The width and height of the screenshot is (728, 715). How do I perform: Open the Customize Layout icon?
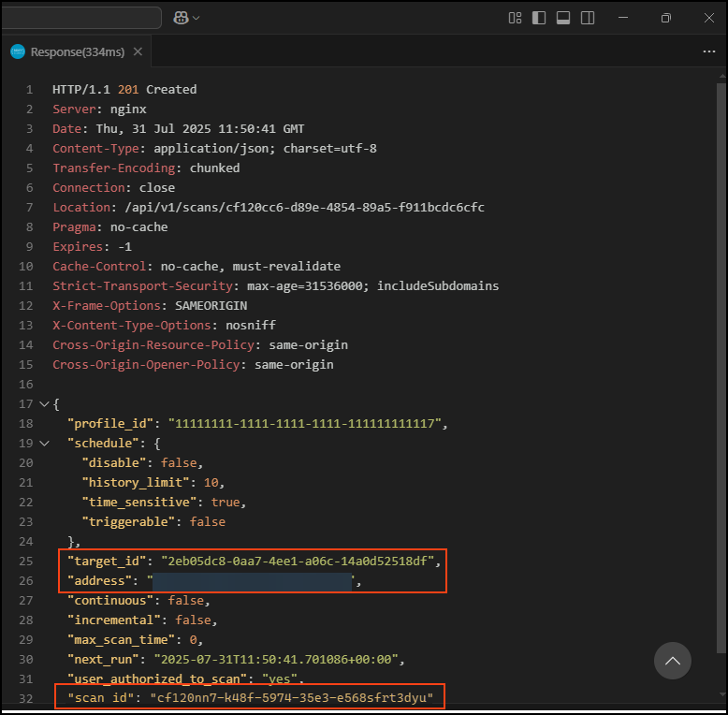point(515,18)
